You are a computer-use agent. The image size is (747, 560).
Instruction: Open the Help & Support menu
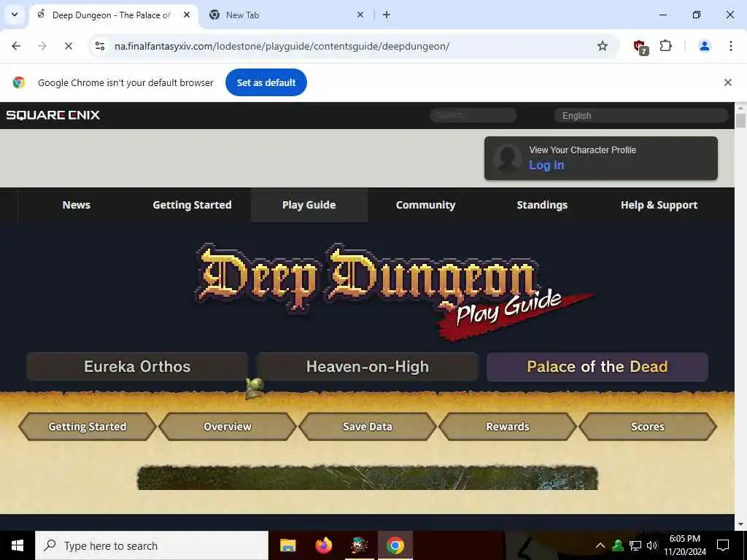tap(659, 205)
